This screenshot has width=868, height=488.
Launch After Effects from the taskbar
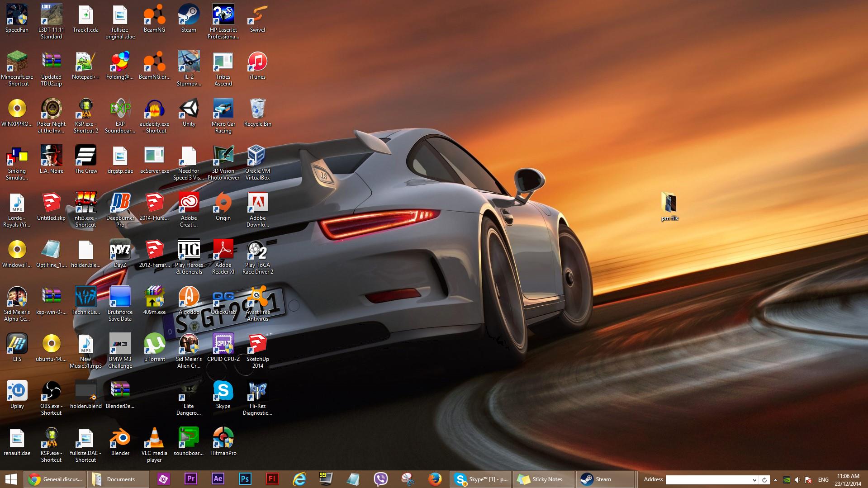218,479
